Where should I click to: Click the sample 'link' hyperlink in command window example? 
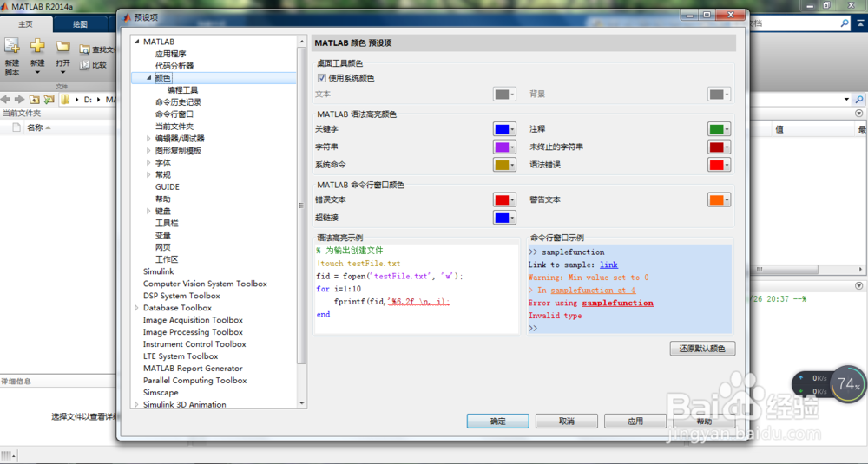click(x=609, y=265)
